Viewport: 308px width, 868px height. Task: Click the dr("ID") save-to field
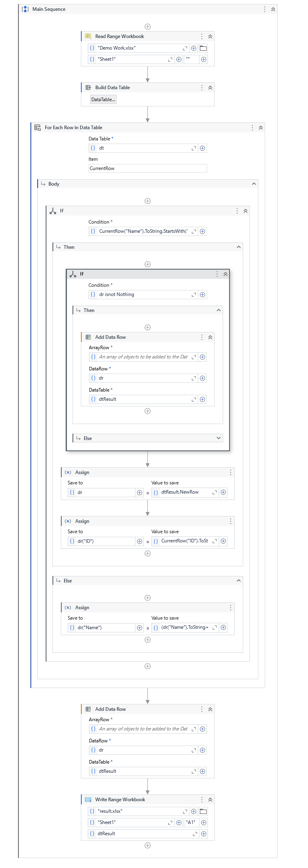pyautogui.click(x=102, y=541)
